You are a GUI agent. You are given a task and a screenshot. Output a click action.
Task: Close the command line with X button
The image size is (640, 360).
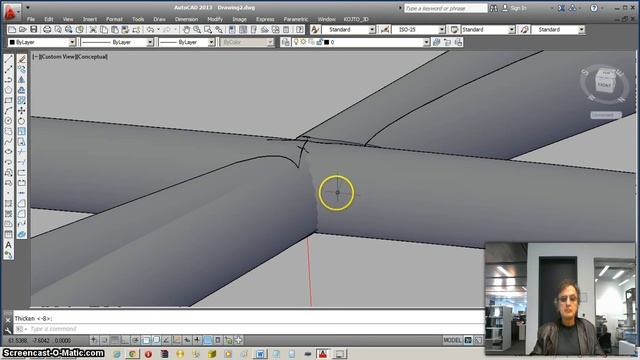[x=7, y=320]
